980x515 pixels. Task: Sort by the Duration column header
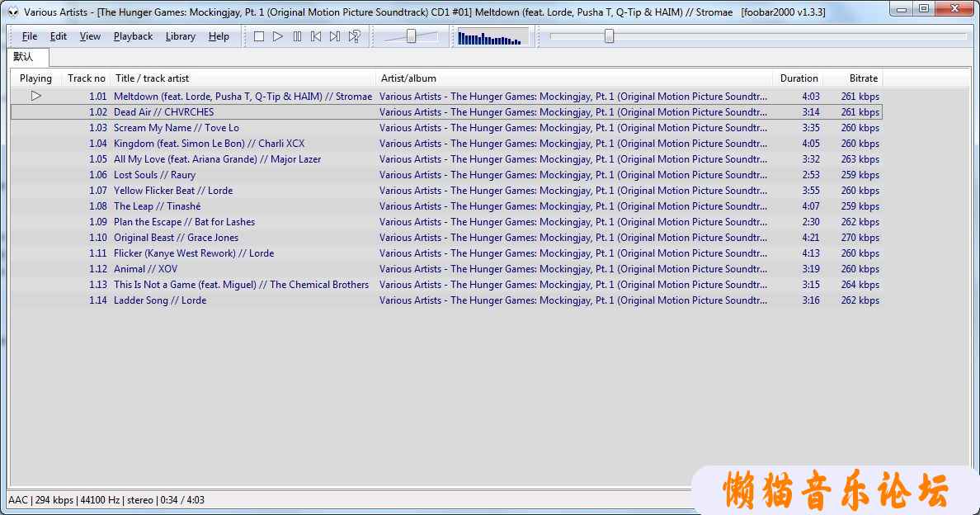click(799, 78)
